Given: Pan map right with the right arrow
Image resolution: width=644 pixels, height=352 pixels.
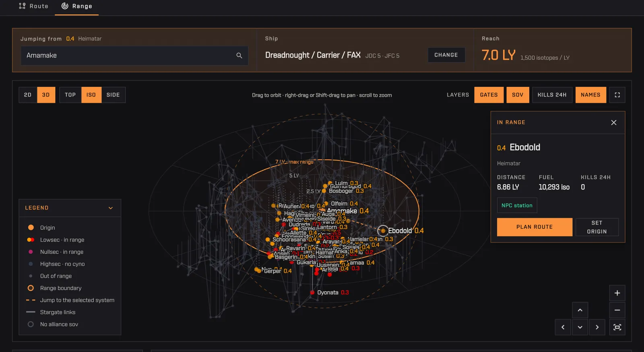Looking at the screenshot, I should click(x=597, y=327).
